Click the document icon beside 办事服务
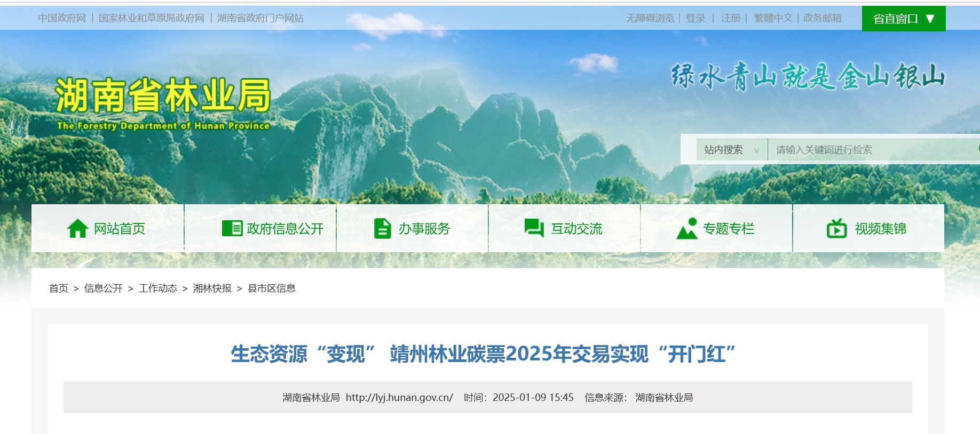Screen dimensions: 980x434 (382, 229)
